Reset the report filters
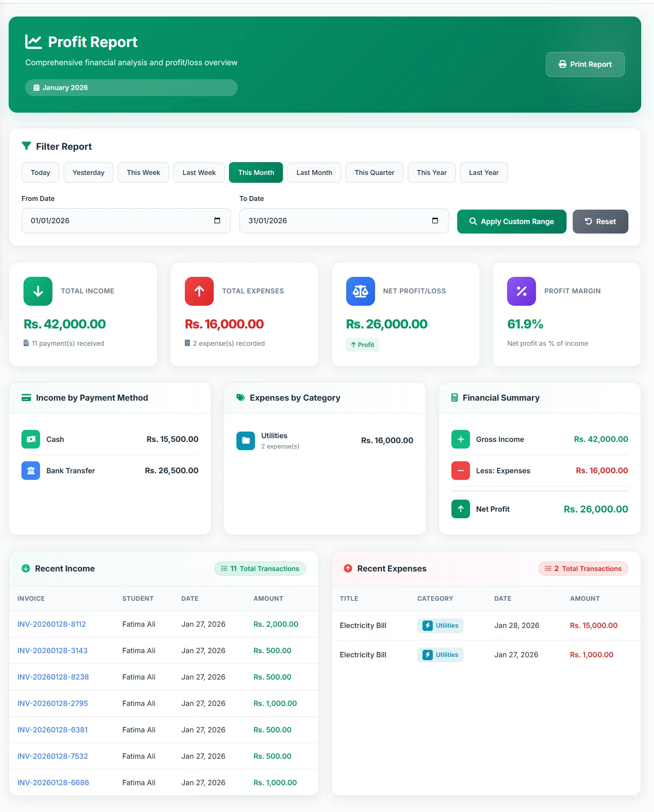Screen dimensions: 654x812 point(600,222)
